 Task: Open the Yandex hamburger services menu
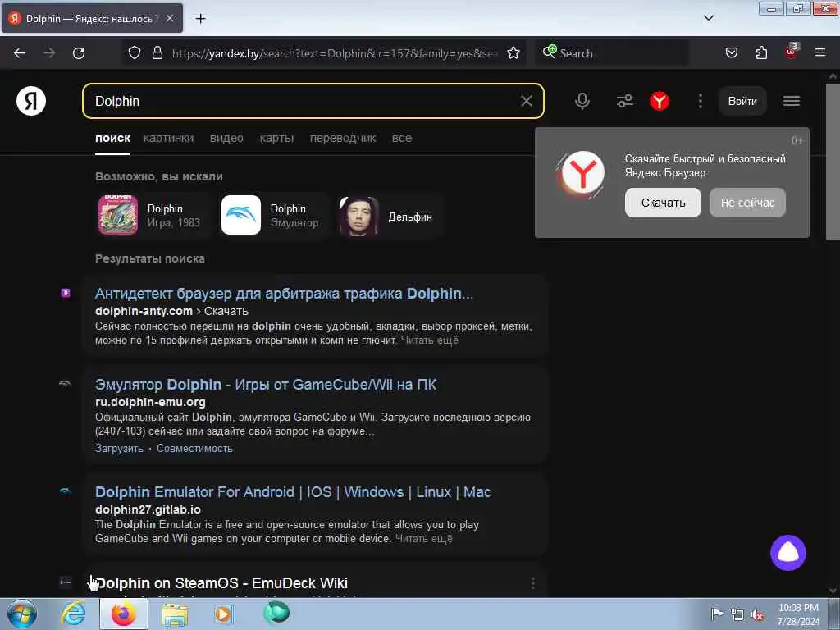click(792, 101)
